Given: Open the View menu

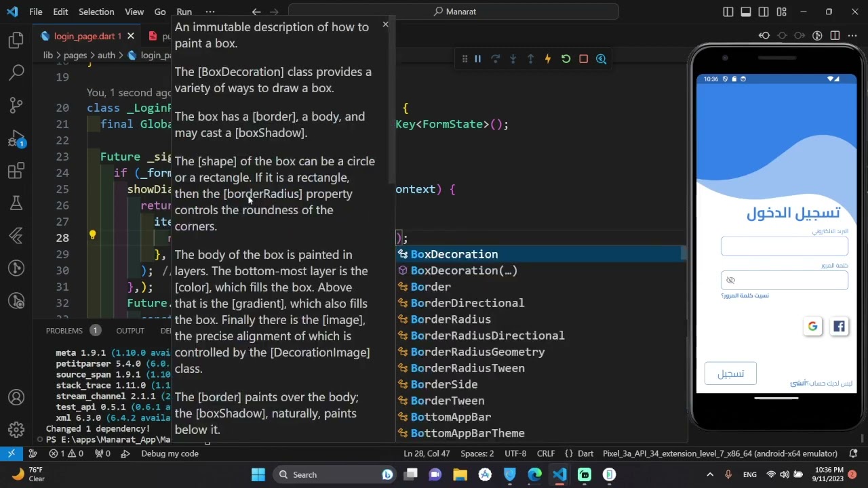Looking at the screenshot, I should [134, 12].
